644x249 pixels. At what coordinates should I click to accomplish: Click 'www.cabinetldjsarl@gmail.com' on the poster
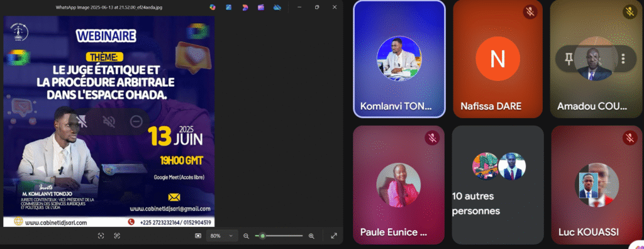[x=170, y=209]
